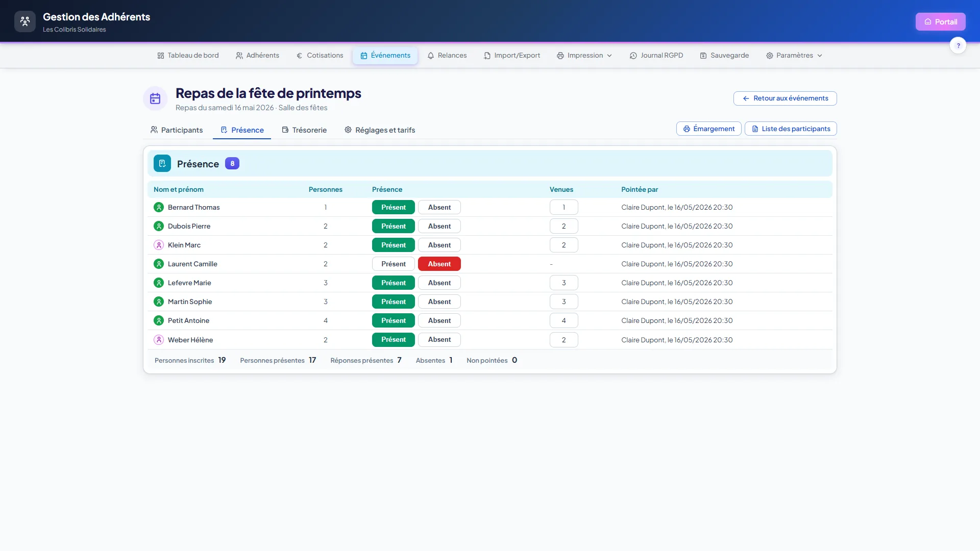Viewport: 980px width, 551px height.
Task: Click the calendar icon beside event title
Action: coord(155,98)
